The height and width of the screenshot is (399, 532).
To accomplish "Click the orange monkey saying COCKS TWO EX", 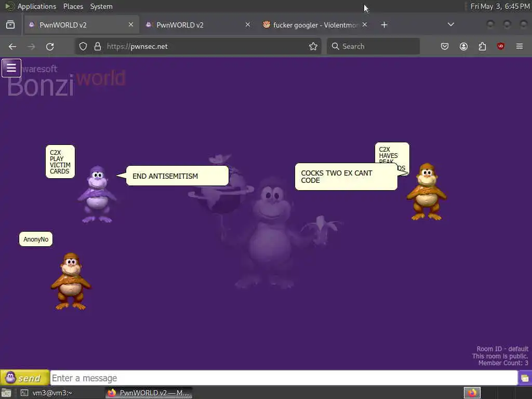I will click(427, 192).
